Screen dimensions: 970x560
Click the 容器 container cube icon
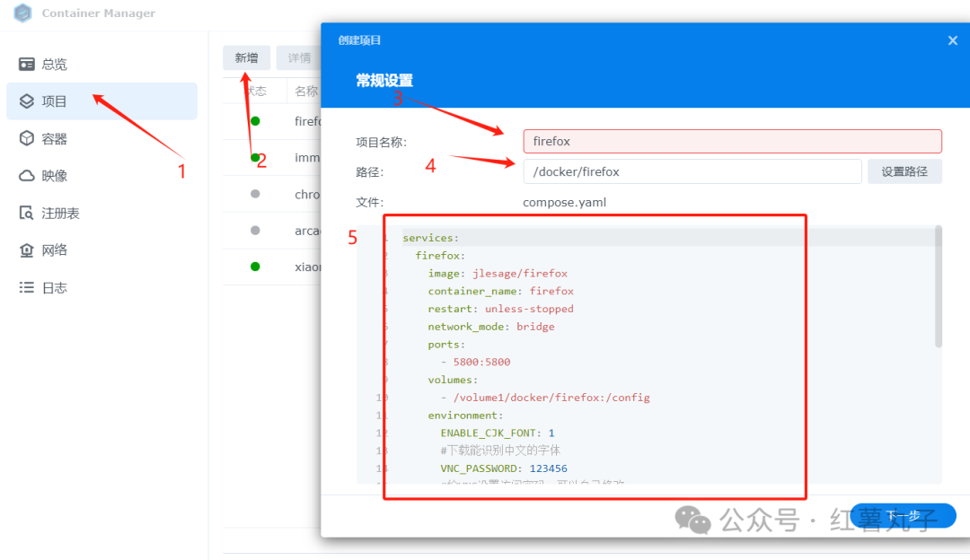pyautogui.click(x=27, y=138)
